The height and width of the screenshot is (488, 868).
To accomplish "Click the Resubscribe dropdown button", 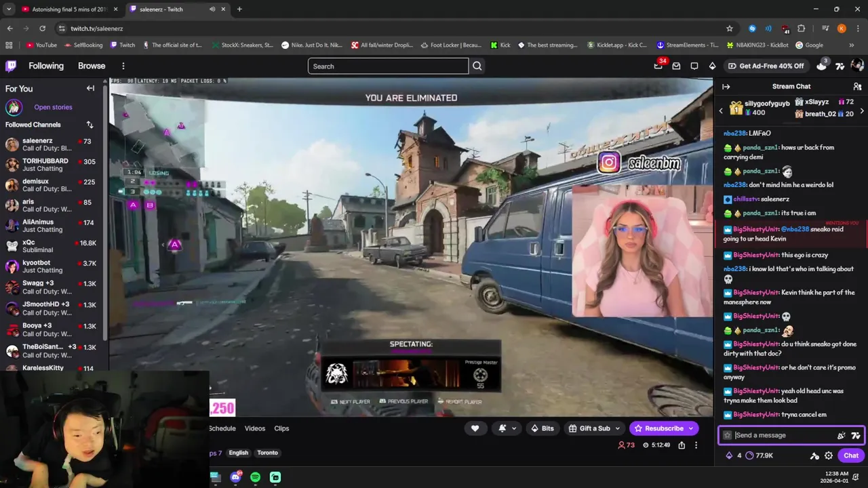I will (x=664, y=428).
